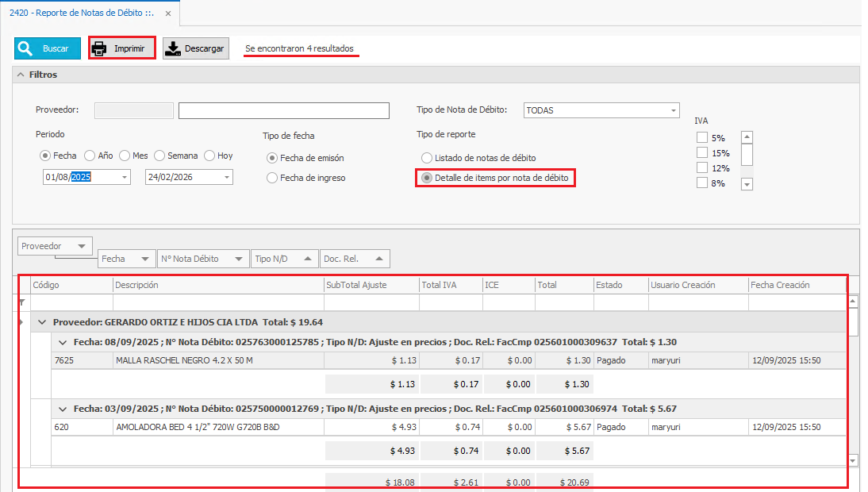This screenshot has height=492, width=868.
Task: Click the Proveedor name text field
Action: 283,110
